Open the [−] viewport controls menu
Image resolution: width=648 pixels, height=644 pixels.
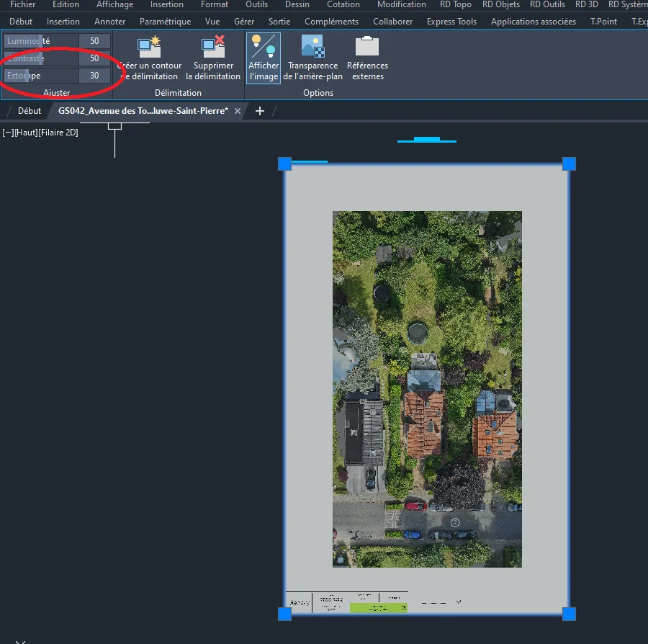click(x=7, y=133)
